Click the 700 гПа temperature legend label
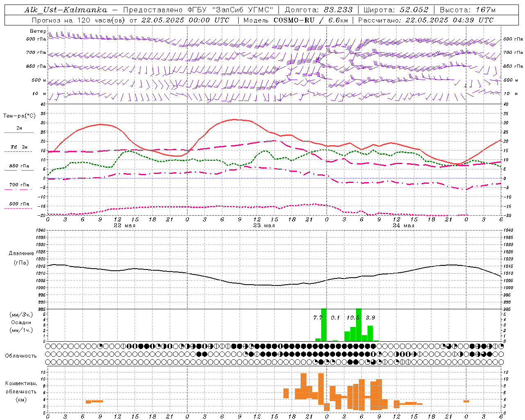525x420 pixels. coord(19,185)
